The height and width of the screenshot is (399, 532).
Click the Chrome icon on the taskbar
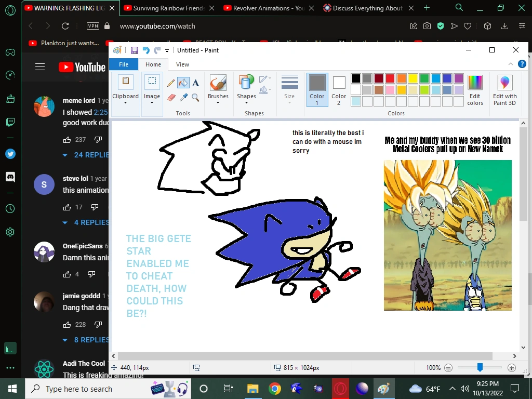click(x=275, y=388)
